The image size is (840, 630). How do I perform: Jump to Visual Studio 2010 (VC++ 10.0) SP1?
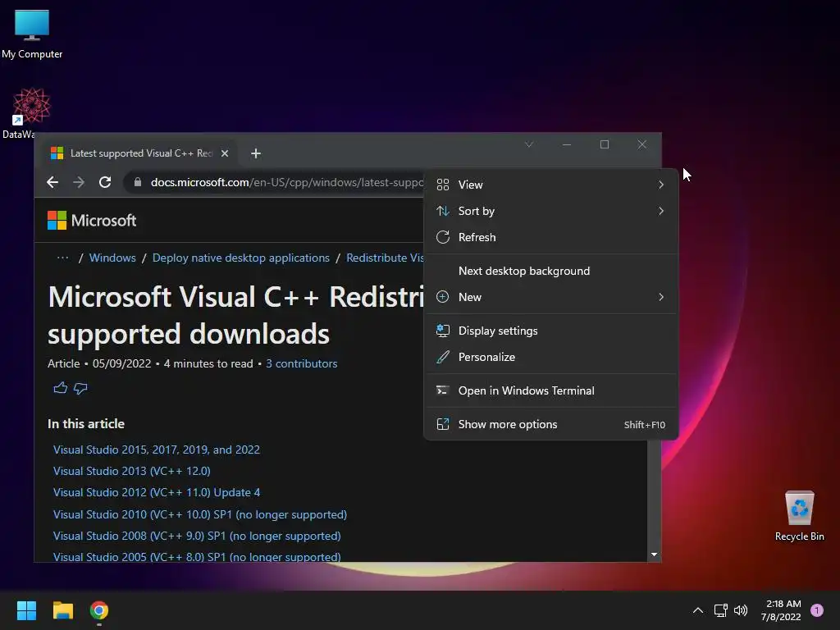tap(200, 514)
